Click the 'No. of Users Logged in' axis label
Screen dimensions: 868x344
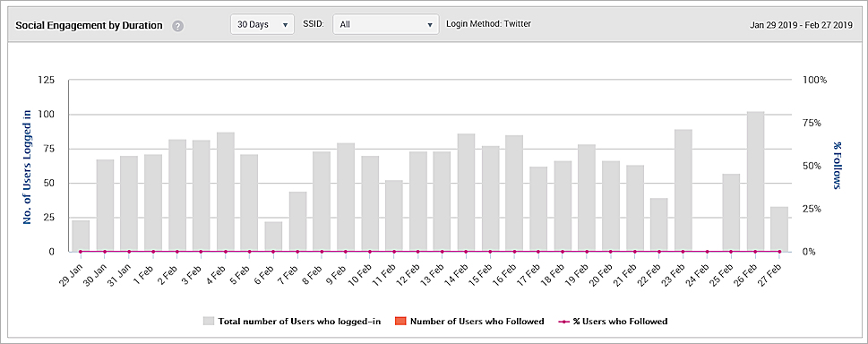coord(27,167)
